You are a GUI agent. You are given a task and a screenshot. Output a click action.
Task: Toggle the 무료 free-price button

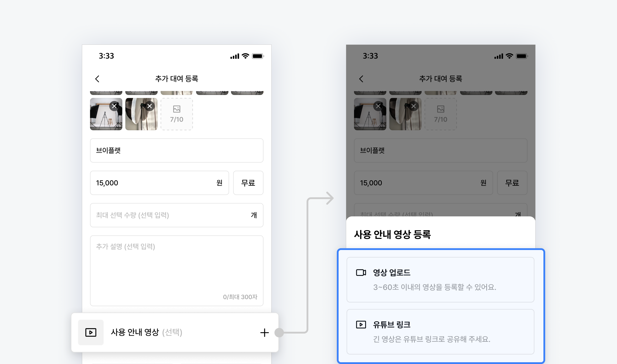(x=248, y=183)
